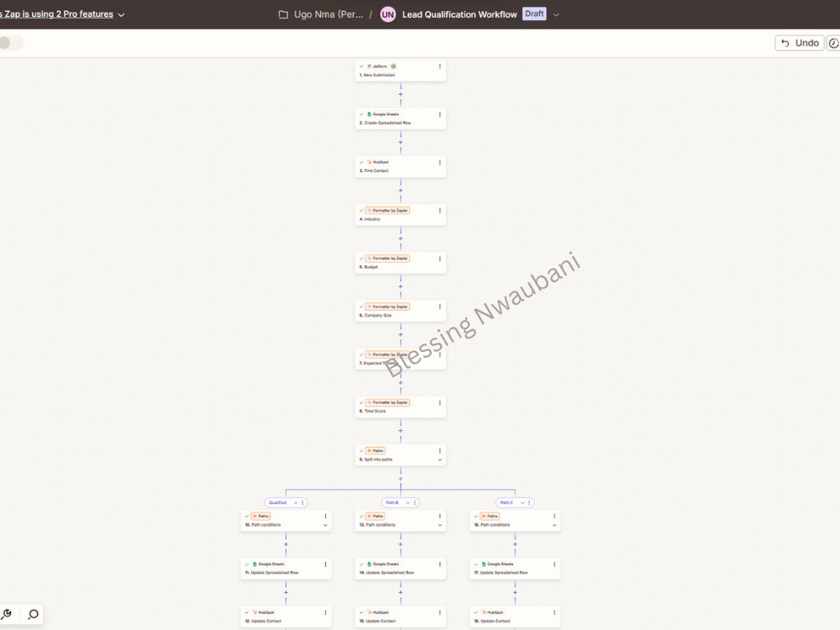
Task: Select step 6 Company Size card
Action: tap(400, 311)
